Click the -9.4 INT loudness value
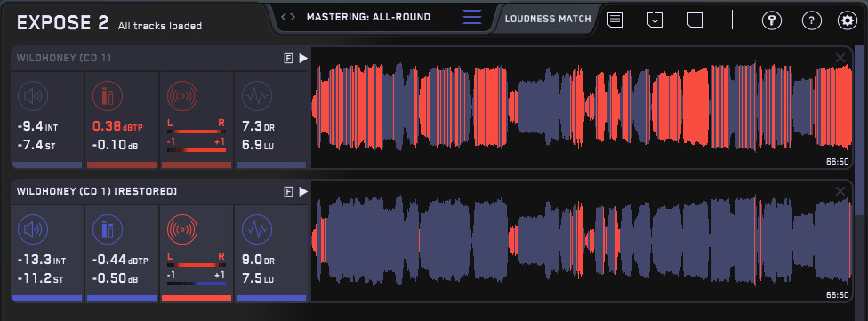 click(37, 127)
